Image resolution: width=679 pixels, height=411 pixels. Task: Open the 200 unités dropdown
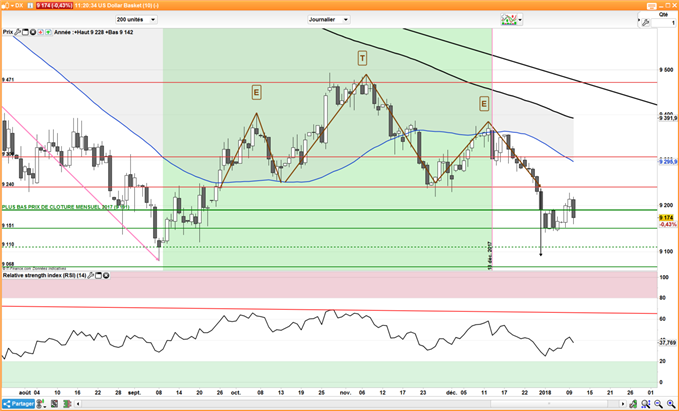point(136,19)
